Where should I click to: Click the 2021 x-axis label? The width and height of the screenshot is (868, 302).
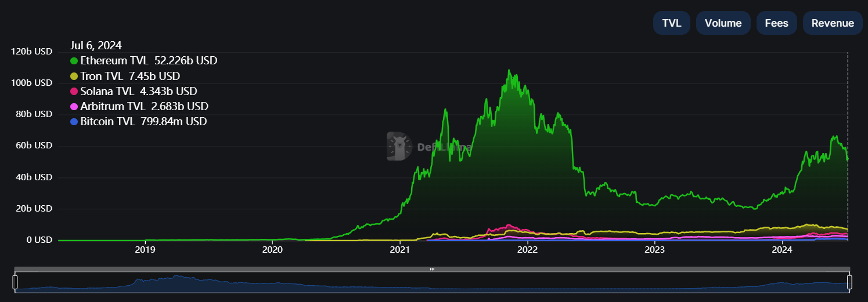tap(400, 250)
